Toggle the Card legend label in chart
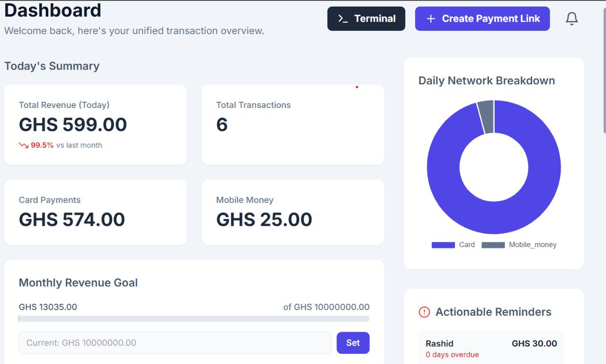 (x=467, y=245)
